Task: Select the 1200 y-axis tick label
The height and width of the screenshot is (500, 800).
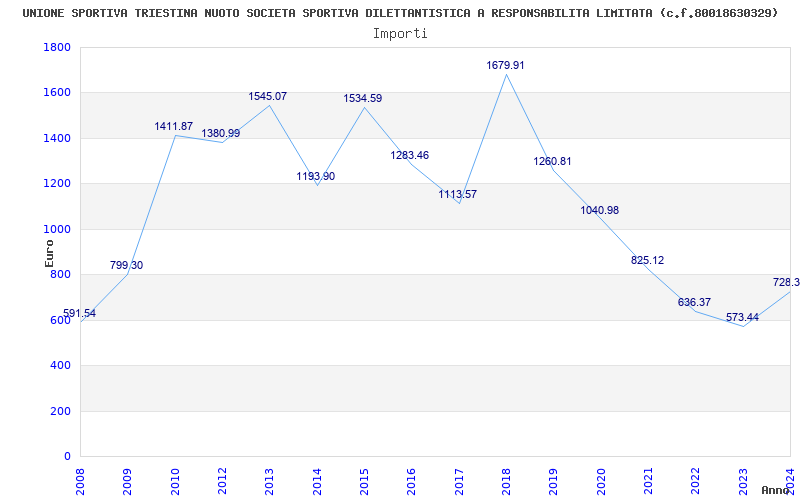Action: point(57,184)
